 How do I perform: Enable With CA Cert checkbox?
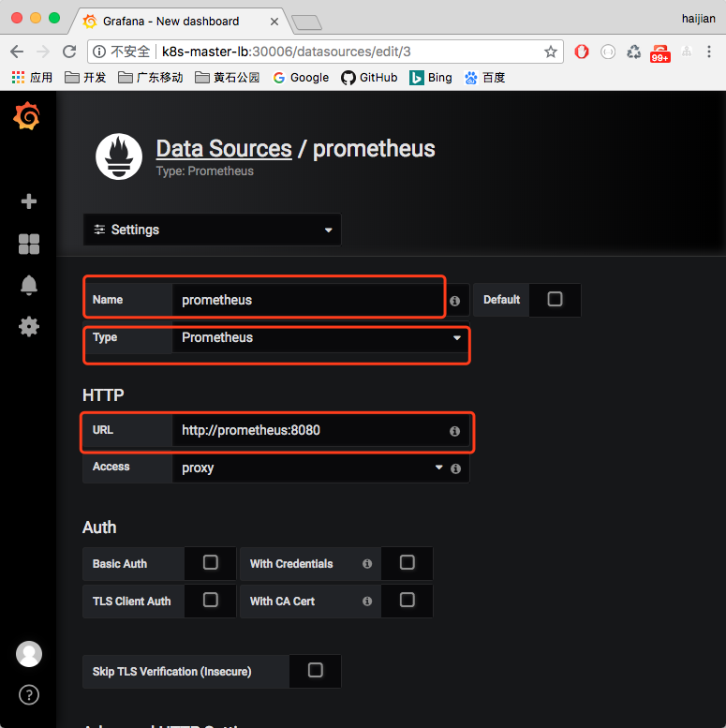(x=407, y=600)
